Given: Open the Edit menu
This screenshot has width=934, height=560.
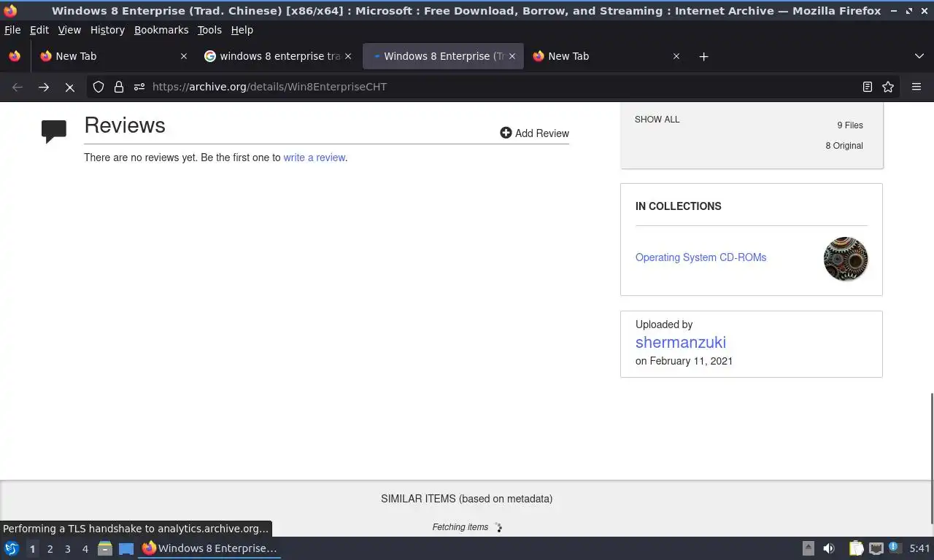Looking at the screenshot, I should [x=39, y=30].
